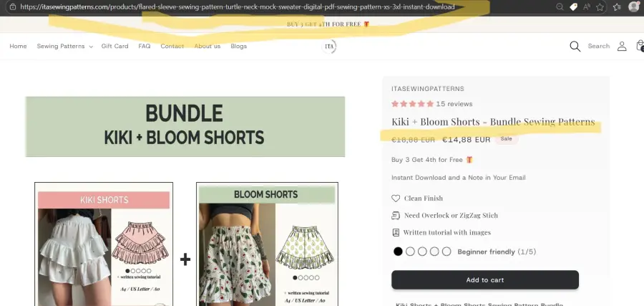Click the ITA logo in header
This screenshot has height=306, width=644.
click(329, 47)
